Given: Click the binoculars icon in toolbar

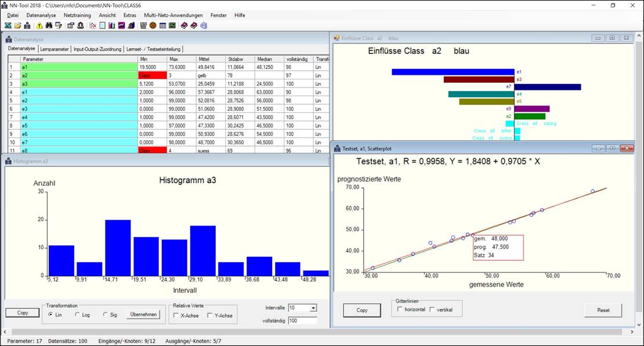Looking at the screenshot, I should pyautogui.click(x=49, y=26).
